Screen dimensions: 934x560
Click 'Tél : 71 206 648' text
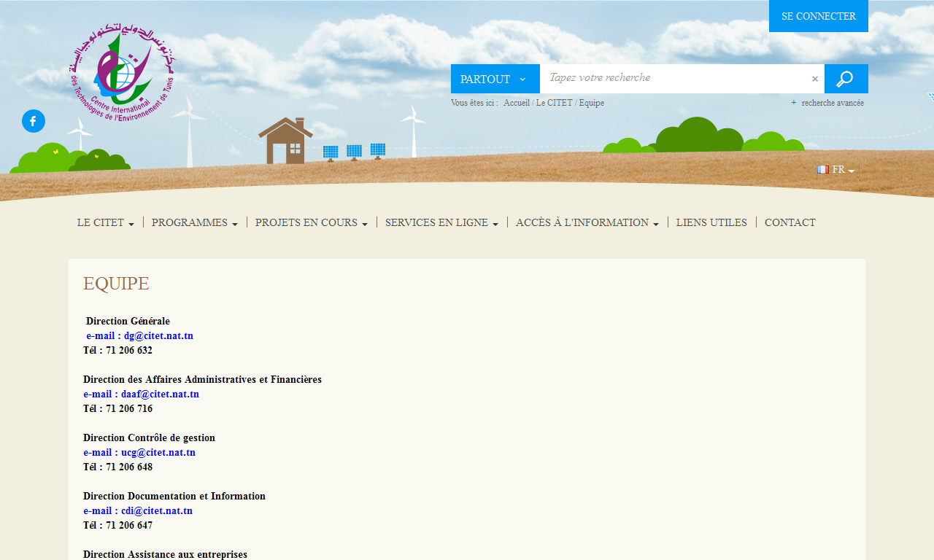coord(117,467)
